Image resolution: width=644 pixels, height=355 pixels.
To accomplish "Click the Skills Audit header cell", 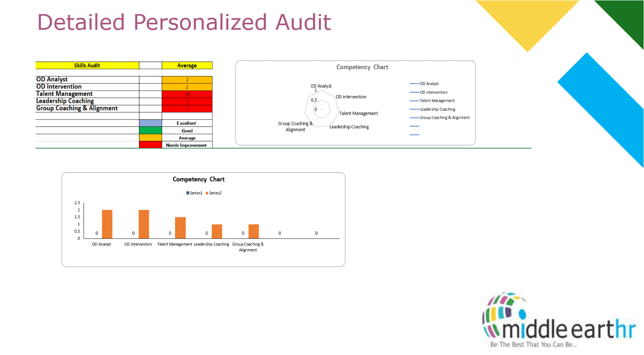I will coord(87,65).
